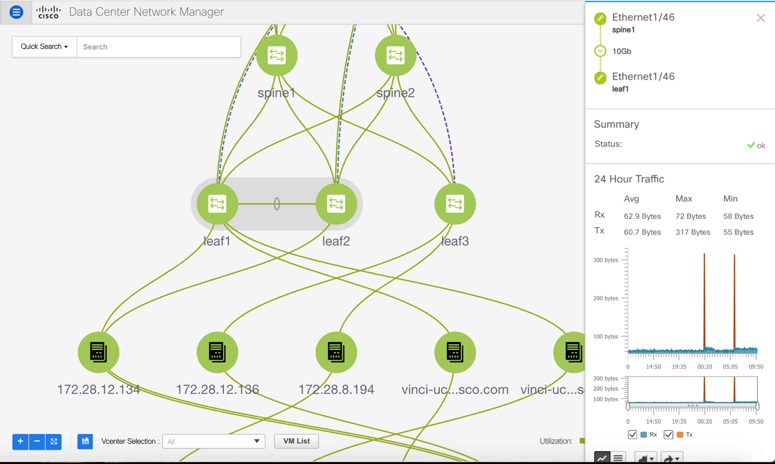Click into the Search input field
The image size is (775, 464).
click(158, 47)
